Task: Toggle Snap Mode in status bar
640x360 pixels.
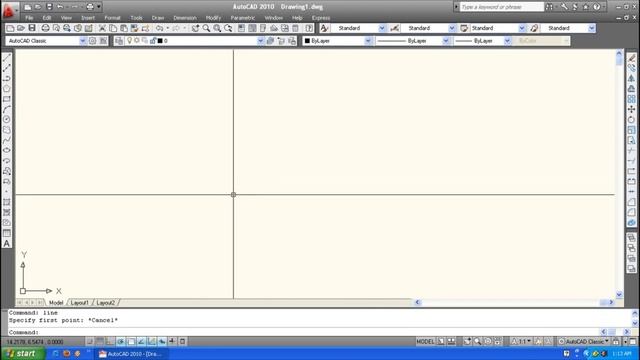Action: point(89,341)
